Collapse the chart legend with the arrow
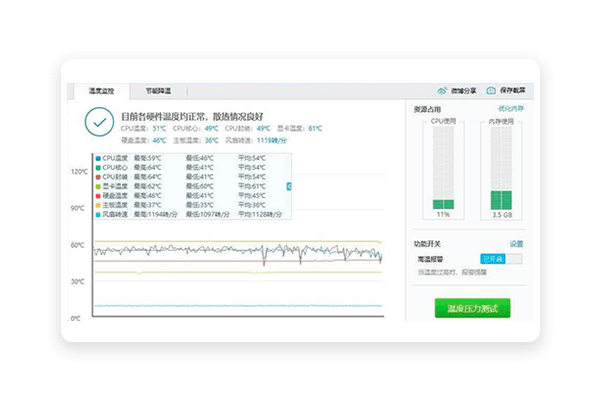This screenshot has width=600, height=400. point(289,186)
